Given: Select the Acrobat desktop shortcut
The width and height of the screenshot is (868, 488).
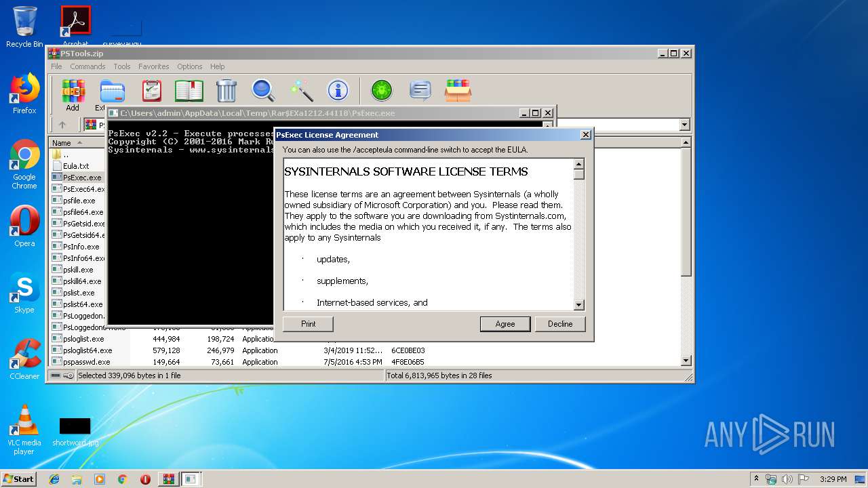Looking at the screenshot, I should [75, 27].
